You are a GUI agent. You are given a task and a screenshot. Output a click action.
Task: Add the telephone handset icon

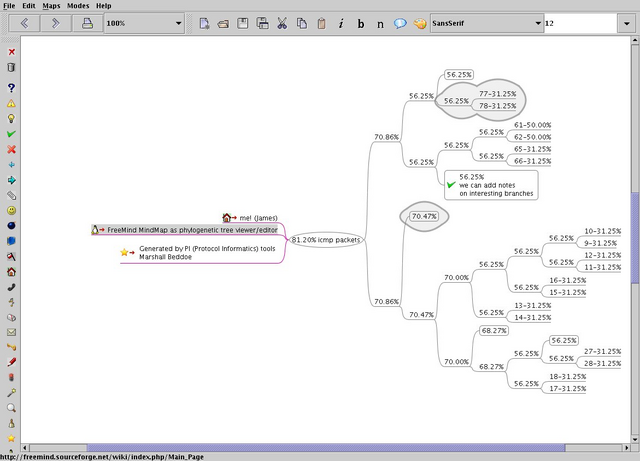click(x=11, y=287)
